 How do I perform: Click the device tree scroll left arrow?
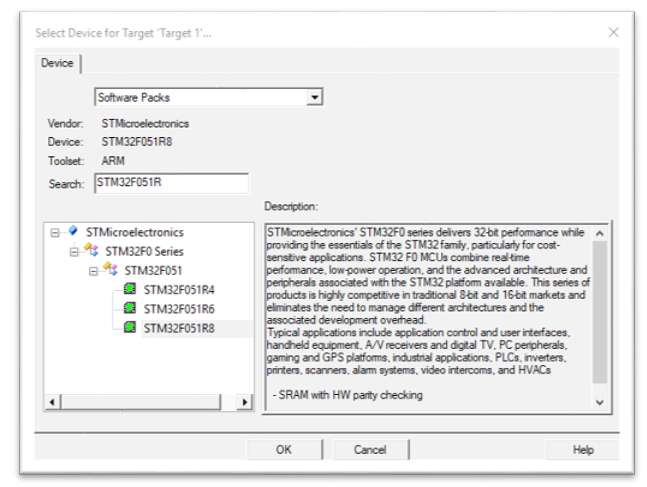52,402
